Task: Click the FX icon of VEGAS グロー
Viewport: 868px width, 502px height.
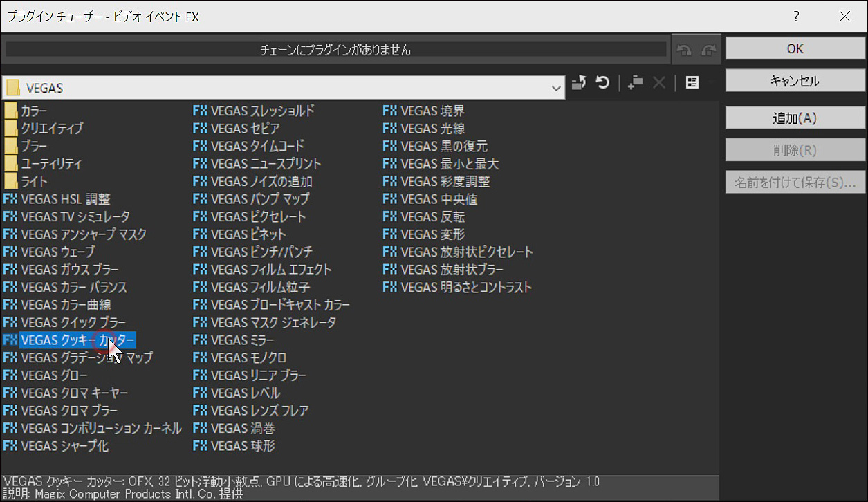Action: click(10, 375)
